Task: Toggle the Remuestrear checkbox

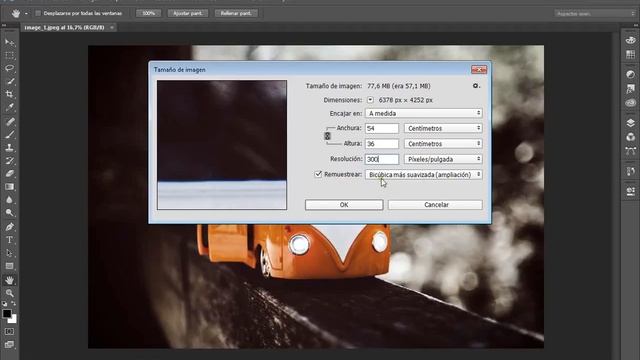Action: pos(318,174)
